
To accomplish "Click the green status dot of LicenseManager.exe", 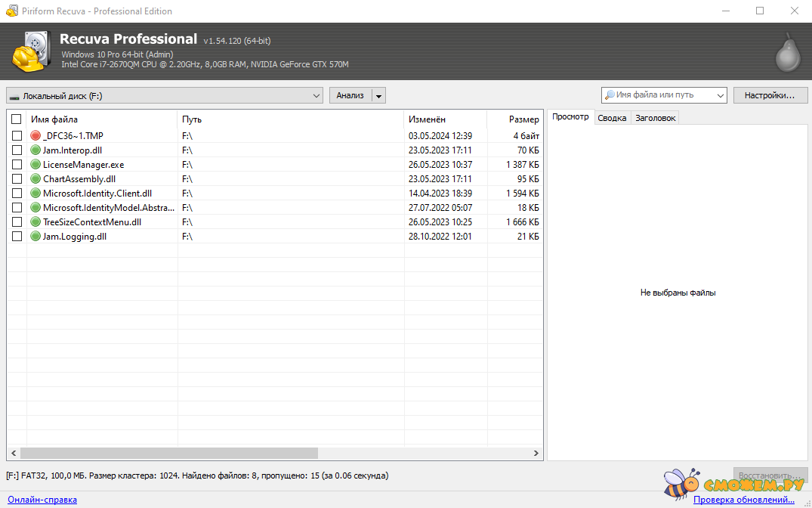I will (x=36, y=164).
